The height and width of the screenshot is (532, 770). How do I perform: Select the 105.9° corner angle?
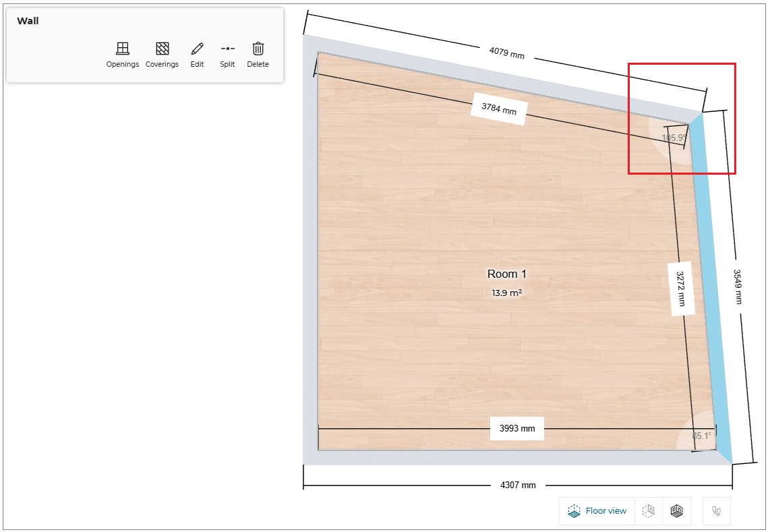(673, 138)
